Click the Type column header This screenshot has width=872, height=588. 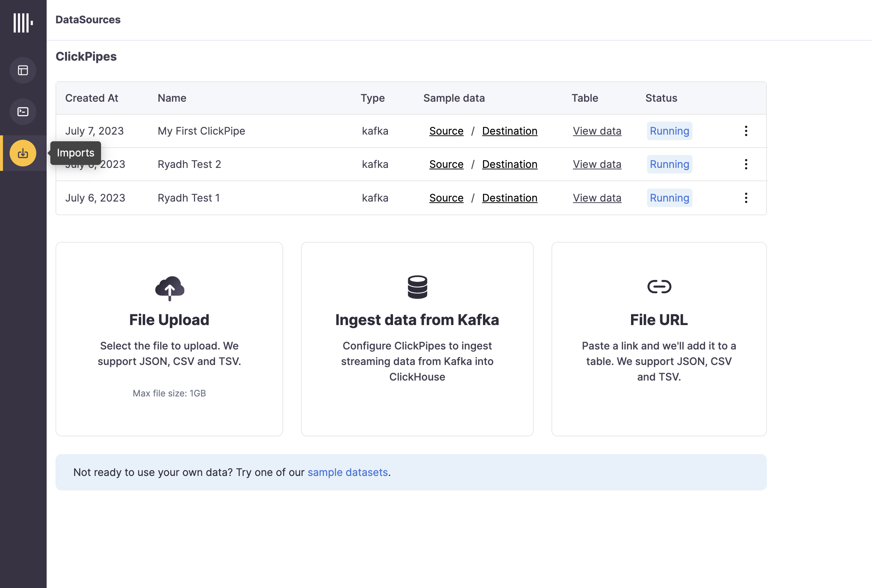click(x=373, y=98)
